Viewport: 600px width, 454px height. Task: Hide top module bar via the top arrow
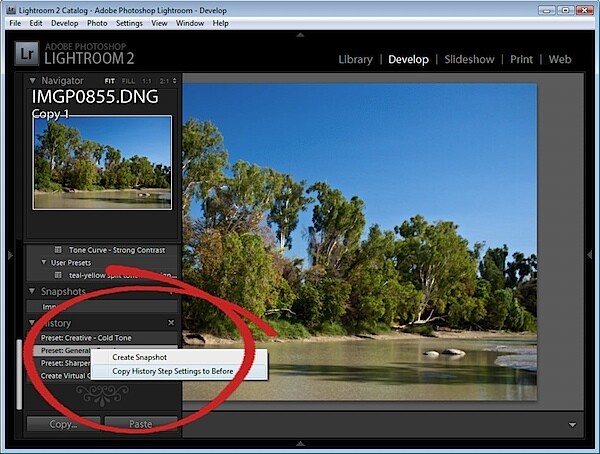coord(300,35)
